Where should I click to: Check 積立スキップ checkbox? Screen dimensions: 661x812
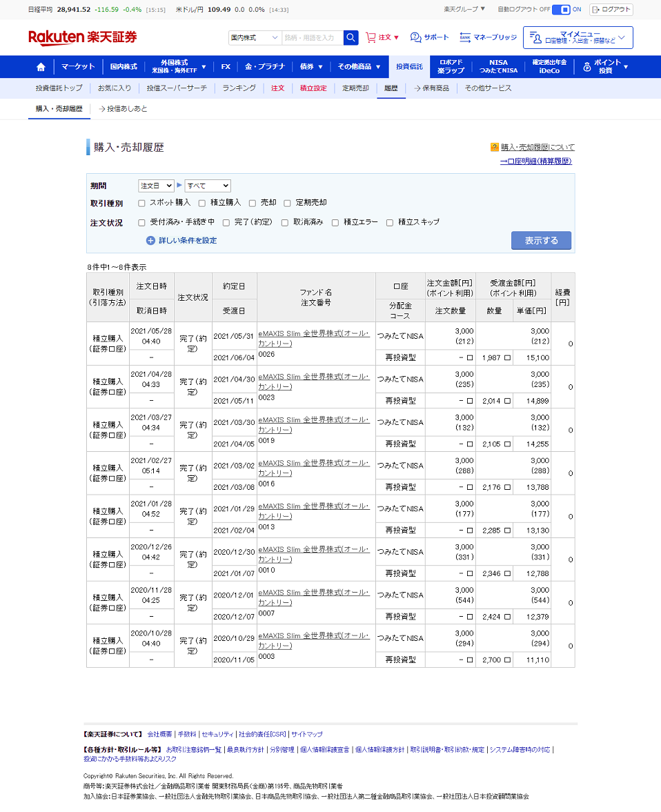point(390,223)
